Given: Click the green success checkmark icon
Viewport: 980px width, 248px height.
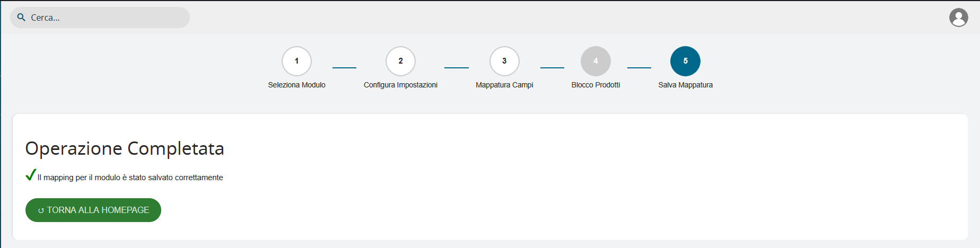Looking at the screenshot, I should (31, 175).
